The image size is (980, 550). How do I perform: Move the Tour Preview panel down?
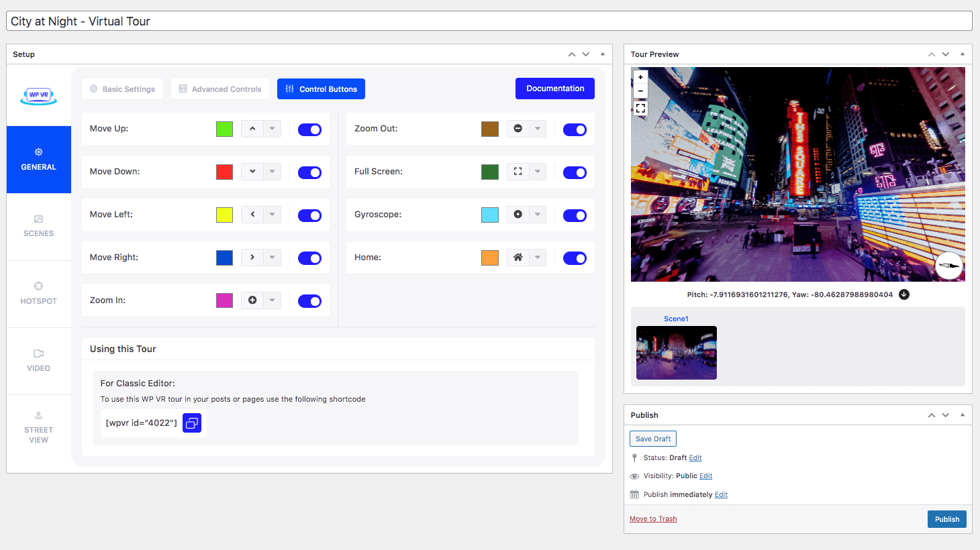946,54
